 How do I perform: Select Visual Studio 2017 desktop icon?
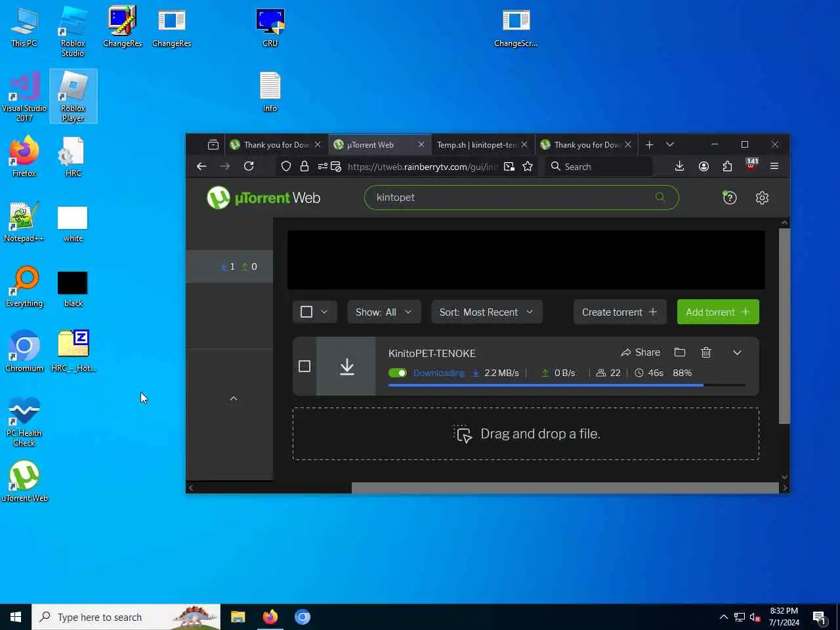[24, 96]
